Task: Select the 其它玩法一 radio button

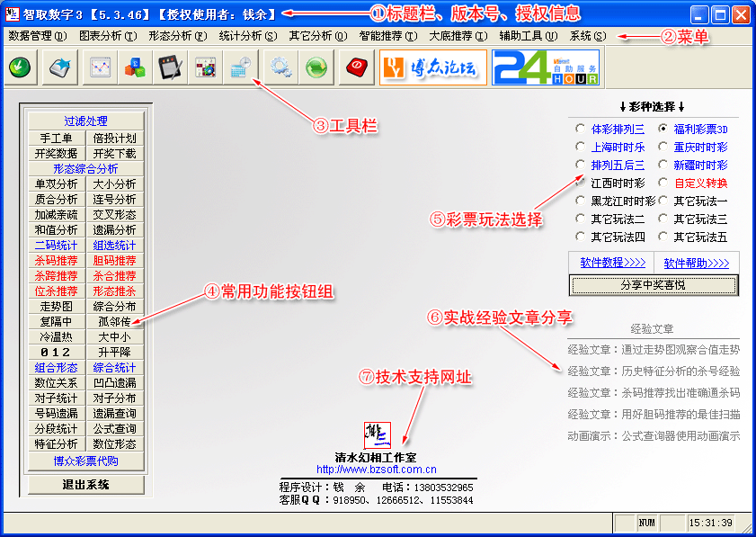Action: tap(693, 201)
